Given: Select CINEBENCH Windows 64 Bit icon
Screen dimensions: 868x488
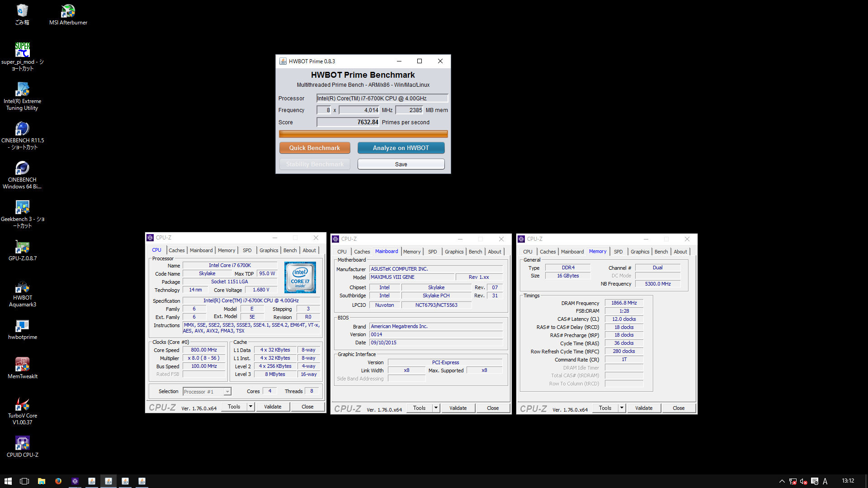Looking at the screenshot, I should pyautogui.click(x=22, y=174).
